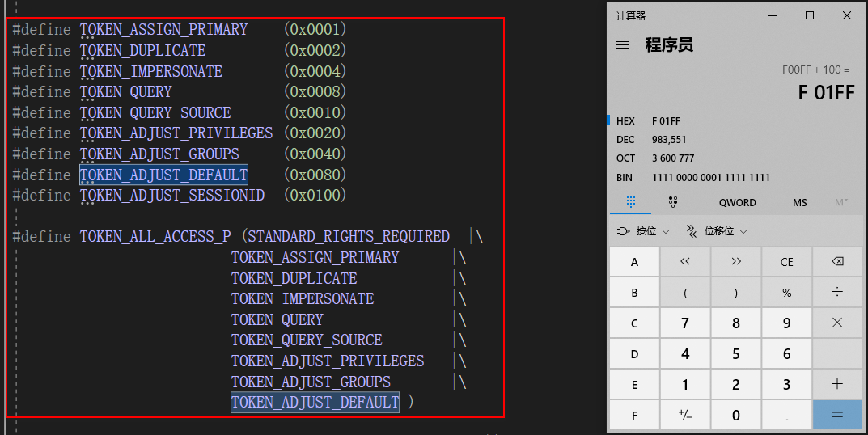Click the number 2 key
Image resolution: width=868 pixels, height=435 pixels.
coord(735,384)
